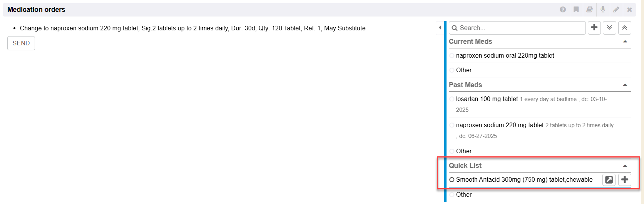Select naproxen sodium oral 220mg tablet radio
The height and width of the screenshot is (204, 644).
coord(452,56)
